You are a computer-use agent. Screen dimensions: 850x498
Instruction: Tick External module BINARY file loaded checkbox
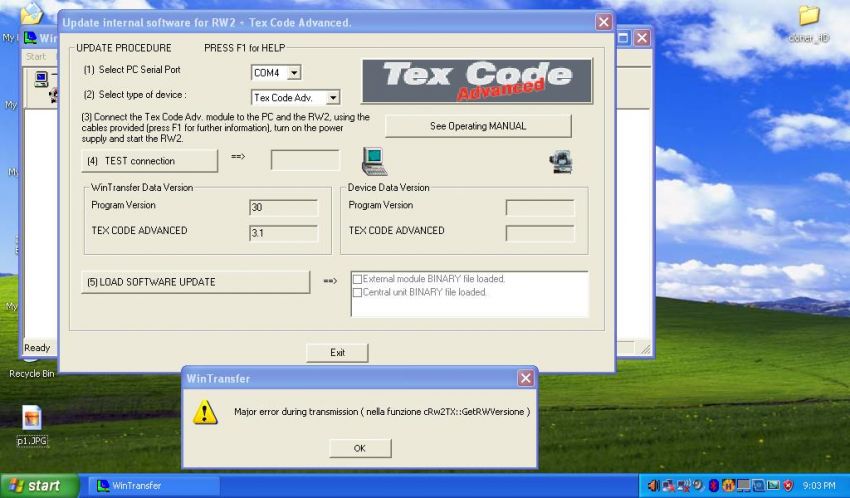[x=357, y=279]
